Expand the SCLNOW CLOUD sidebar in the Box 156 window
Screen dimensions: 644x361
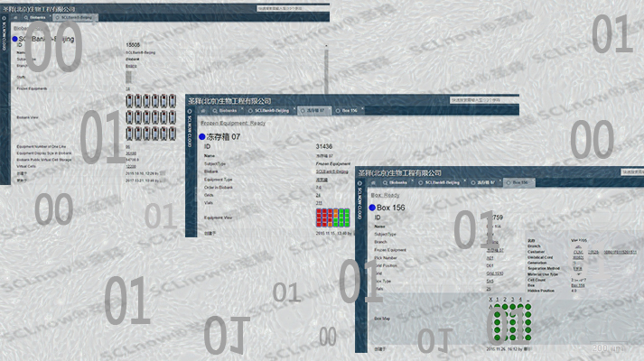(x=359, y=200)
